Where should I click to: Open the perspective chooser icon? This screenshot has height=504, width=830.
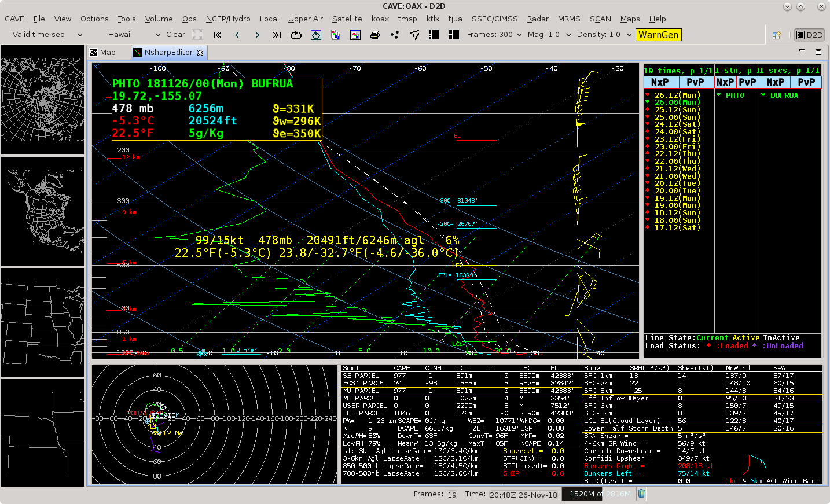pyautogui.click(x=777, y=35)
